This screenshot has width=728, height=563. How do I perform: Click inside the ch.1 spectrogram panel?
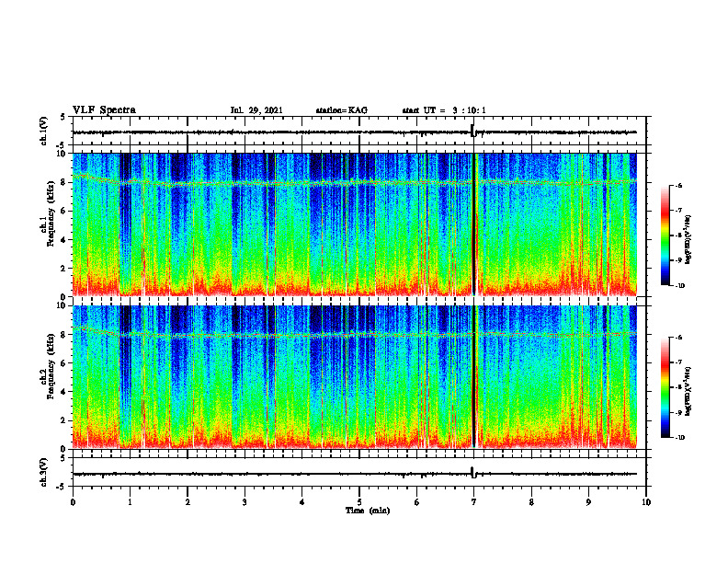355,224
